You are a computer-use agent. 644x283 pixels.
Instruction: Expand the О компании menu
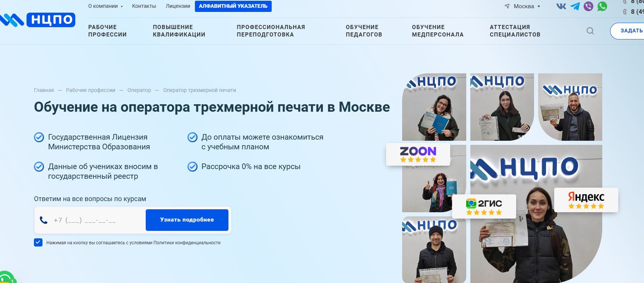105,6
